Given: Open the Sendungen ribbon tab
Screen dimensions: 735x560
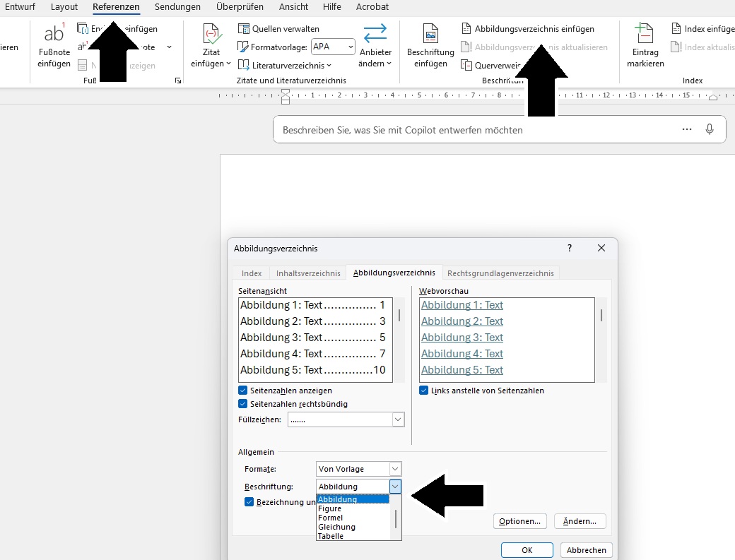Looking at the screenshot, I should point(177,7).
